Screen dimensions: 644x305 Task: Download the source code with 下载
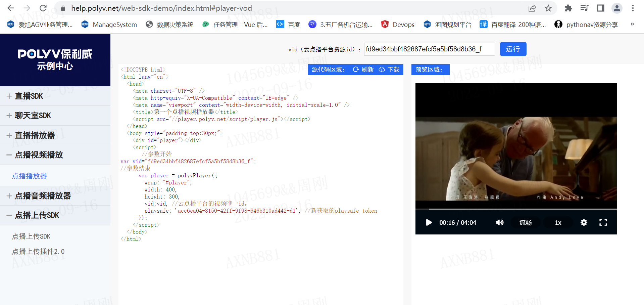[x=389, y=70]
